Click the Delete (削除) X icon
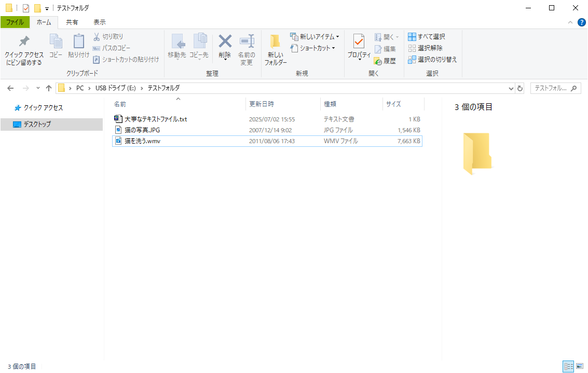Screen dimensions: 588x373 click(225, 41)
